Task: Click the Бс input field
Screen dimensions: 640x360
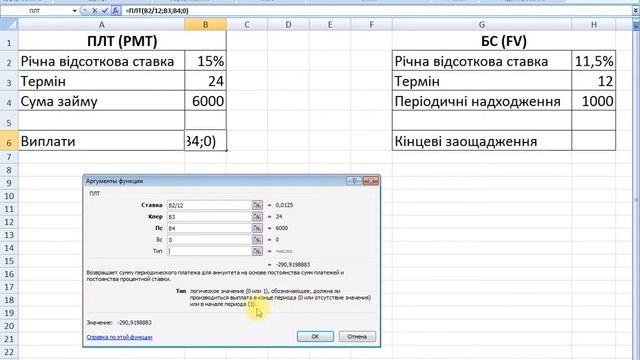Action: pos(209,240)
